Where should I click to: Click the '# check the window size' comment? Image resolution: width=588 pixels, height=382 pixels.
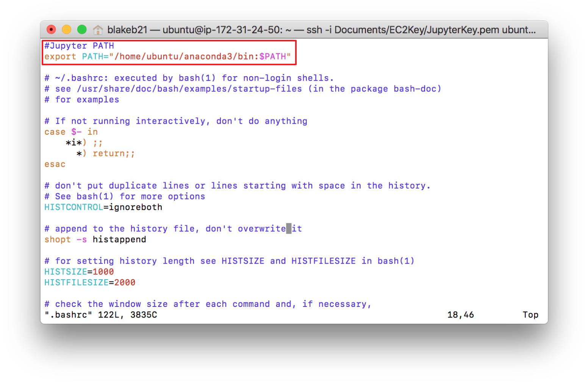tap(208, 304)
